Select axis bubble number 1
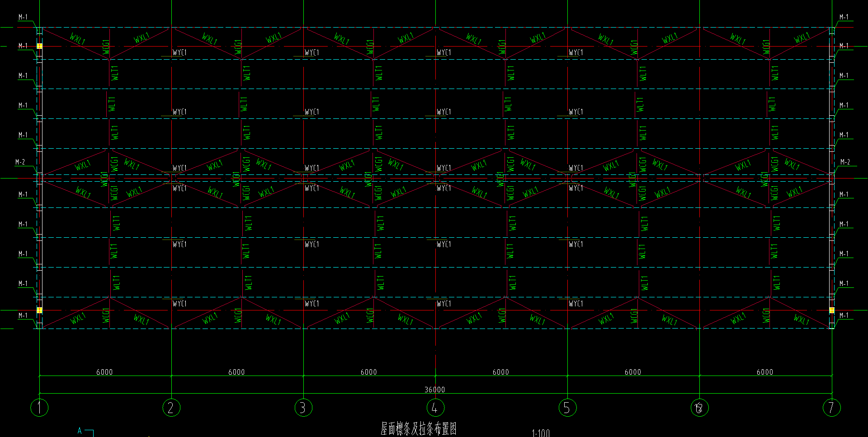This screenshot has width=868, height=437. coord(39,408)
